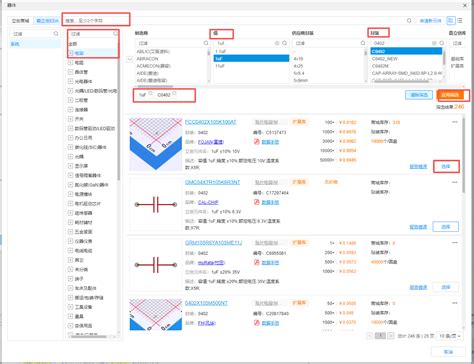Open more options for FCC0402X105K100AT row
Screen dimensions: 474x364
[x=455, y=122]
